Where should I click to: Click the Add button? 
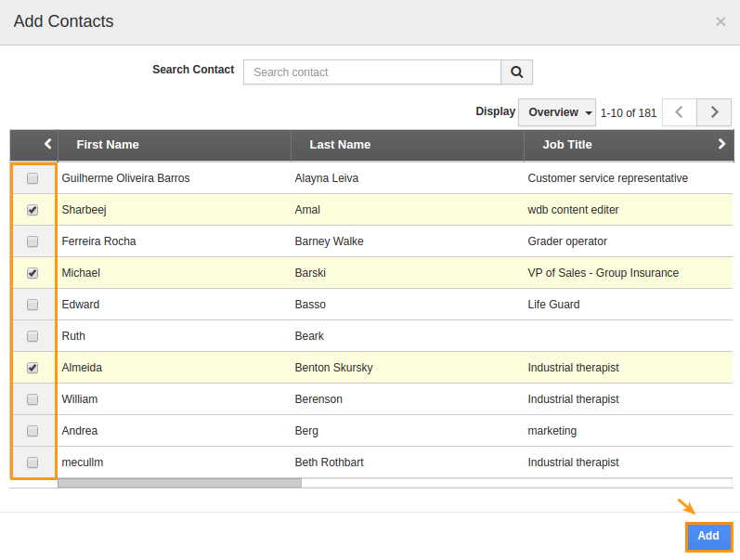pos(708,537)
